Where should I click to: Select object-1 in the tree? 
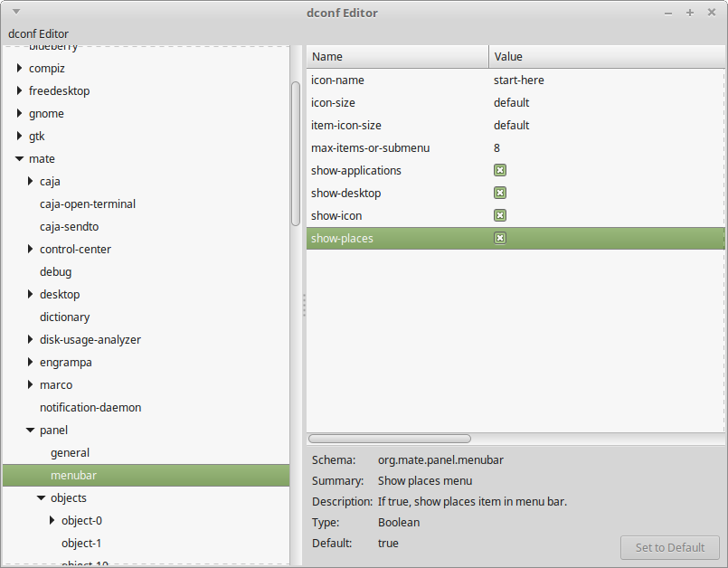click(x=81, y=543)
